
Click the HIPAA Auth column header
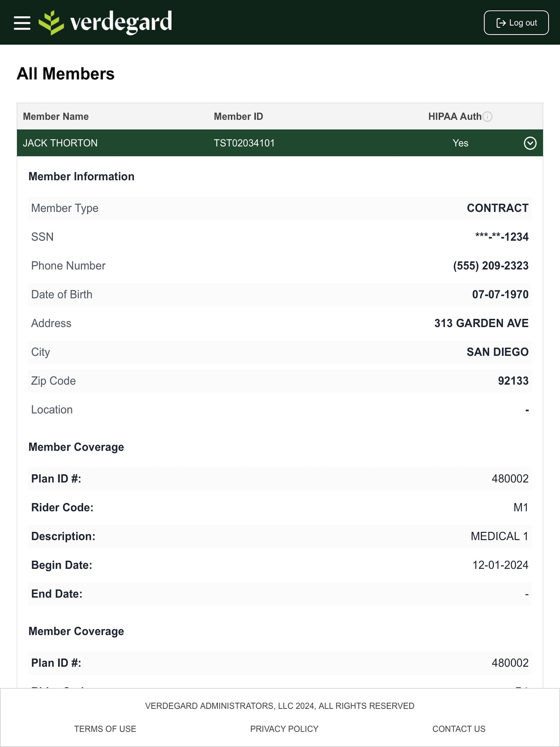(455, 116)
